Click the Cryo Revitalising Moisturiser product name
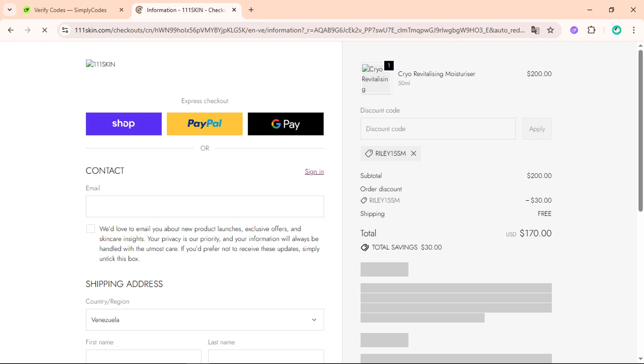Screen dimensions: 644x364 pos(437,74)
